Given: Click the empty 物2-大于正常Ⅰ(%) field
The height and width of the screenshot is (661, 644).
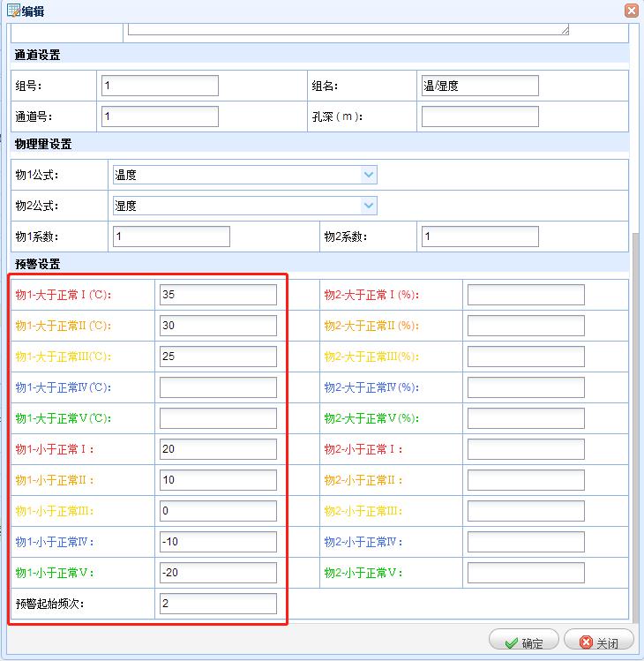Looking at the screenshot, I should (526, 295).
